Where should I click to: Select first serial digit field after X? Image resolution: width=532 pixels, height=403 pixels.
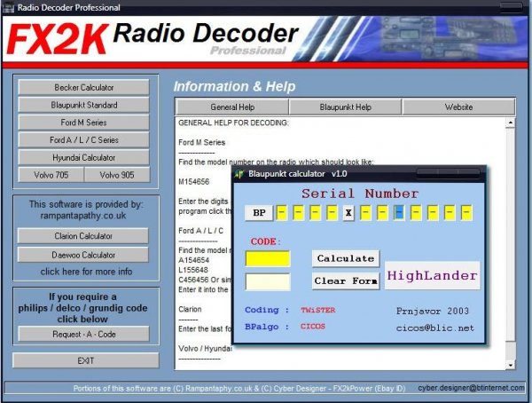pos(365,213)
